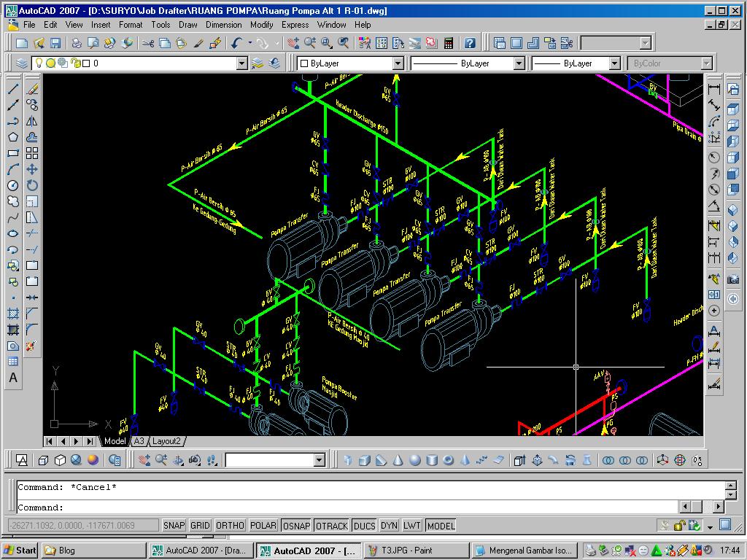Viewport: 747px width, 560px height.
Task: Disable OSNAP in the status bar
Action: click(x=296, y=525)
